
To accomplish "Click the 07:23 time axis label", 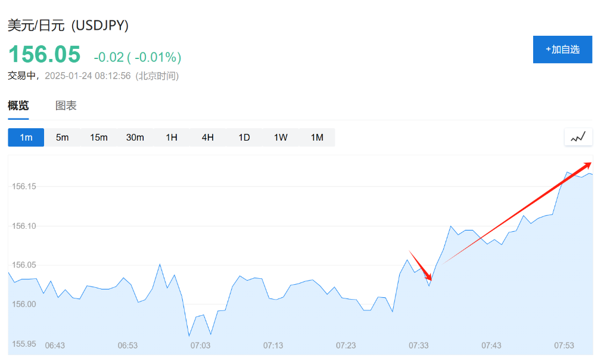I will (x=346, y=346).
